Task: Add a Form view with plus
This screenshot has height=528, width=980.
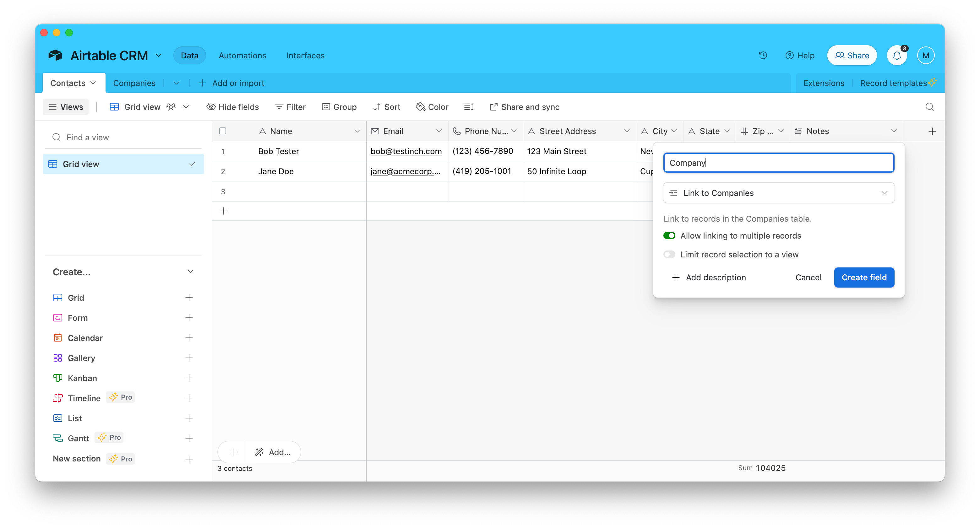Action: pyautogui.click(x=189, y=318)
